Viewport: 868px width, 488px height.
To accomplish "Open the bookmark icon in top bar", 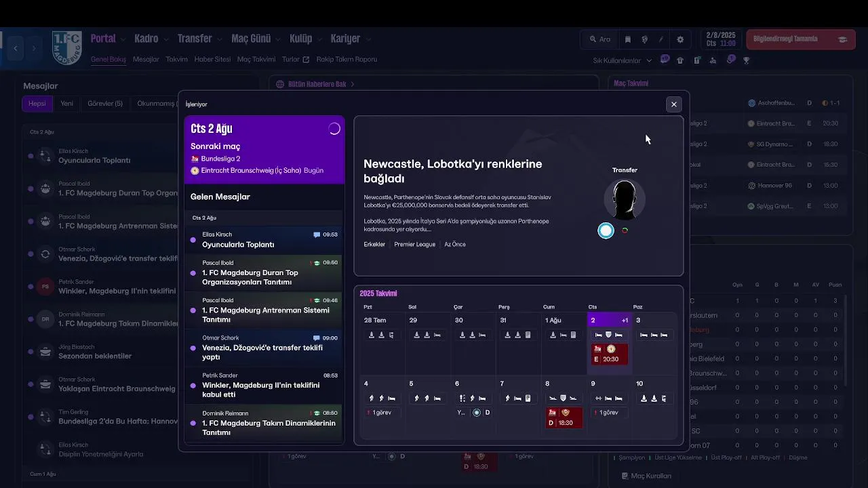I will coord(628,39).
